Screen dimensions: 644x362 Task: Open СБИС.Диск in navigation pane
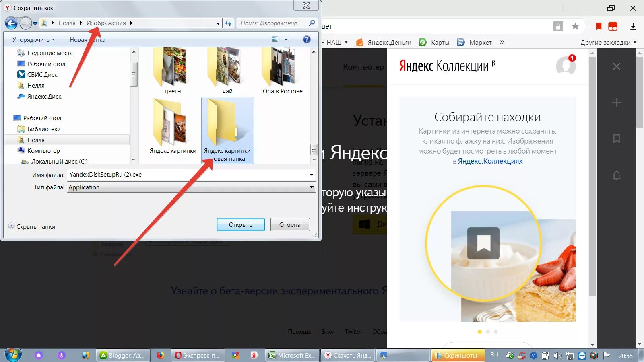point(42,75)
